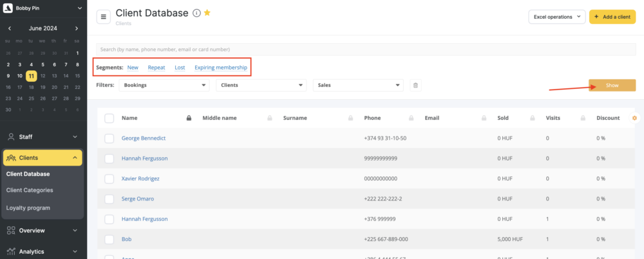This screenshot has width=644, height=259.
Task: Toggle lock icon on Email column
Action: click(484, 118)
